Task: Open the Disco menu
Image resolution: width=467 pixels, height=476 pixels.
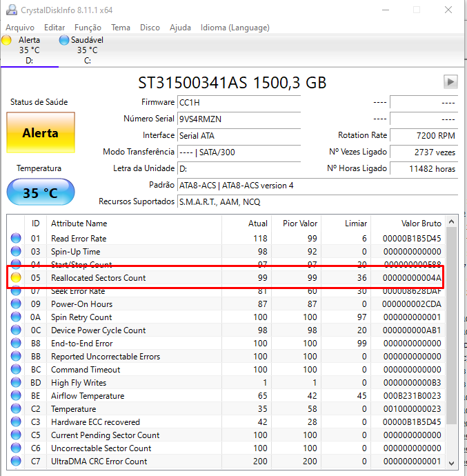Action: (150, 28)
